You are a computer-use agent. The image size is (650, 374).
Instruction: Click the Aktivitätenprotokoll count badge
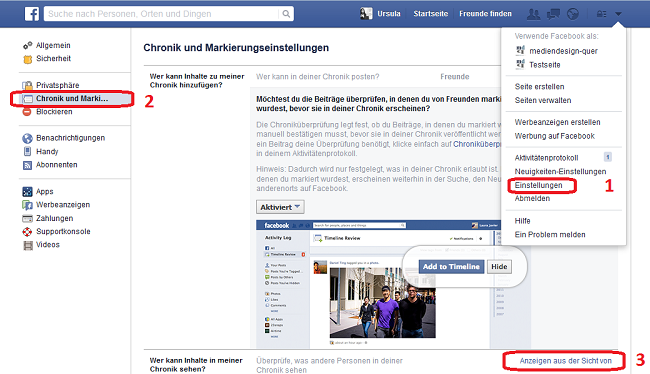click(x=608, y=157)
